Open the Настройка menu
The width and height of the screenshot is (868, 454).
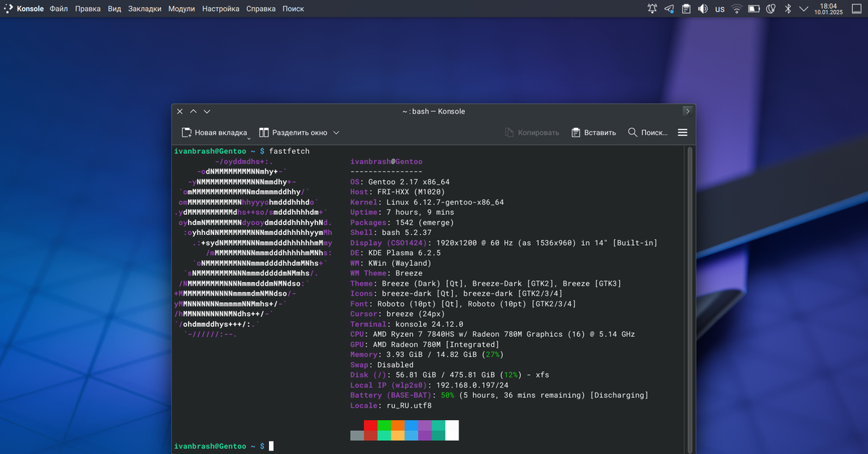click(221, 9)
